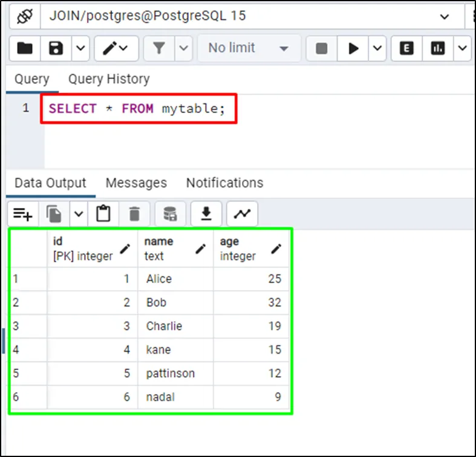
Task: Expand the Execute options dropdown arrow
Action: point(377,48)
